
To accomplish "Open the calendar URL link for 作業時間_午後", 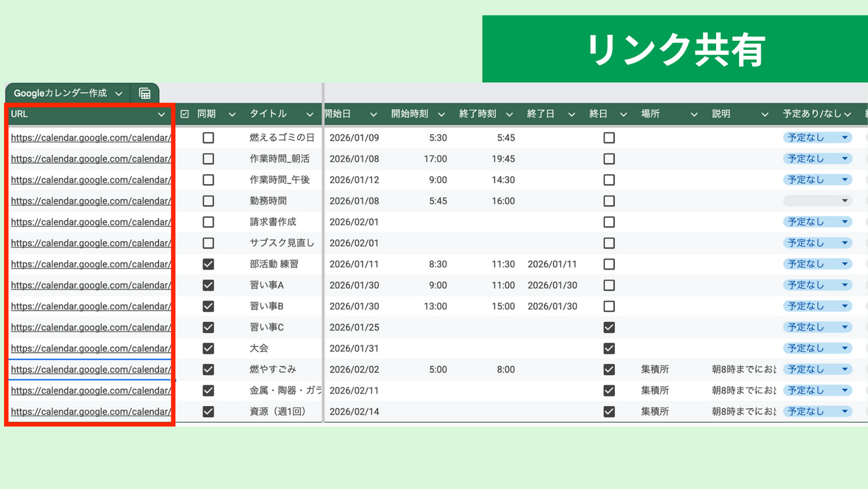I will click(91, 180).
